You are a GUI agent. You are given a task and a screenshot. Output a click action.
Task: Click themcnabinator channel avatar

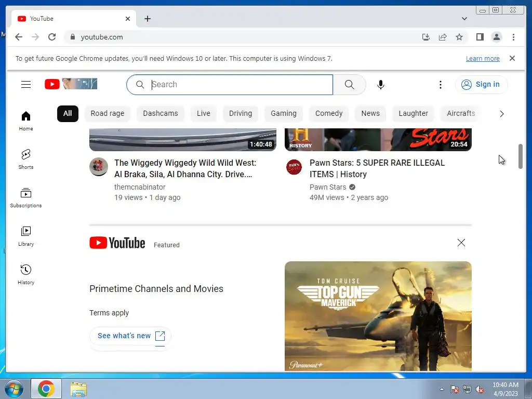click(x=99, y=167)
